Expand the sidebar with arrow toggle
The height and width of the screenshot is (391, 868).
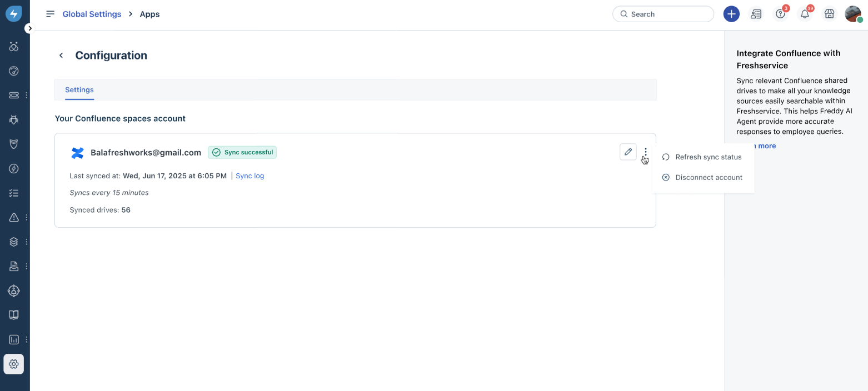pyautogui.click(x=29, y=28)
